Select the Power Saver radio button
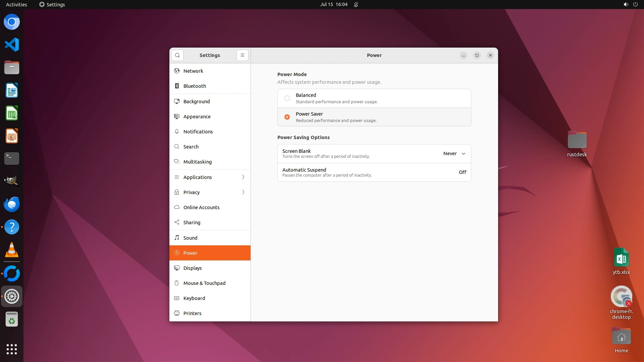Viewport: 644px width, 362px height. point(287,117)
